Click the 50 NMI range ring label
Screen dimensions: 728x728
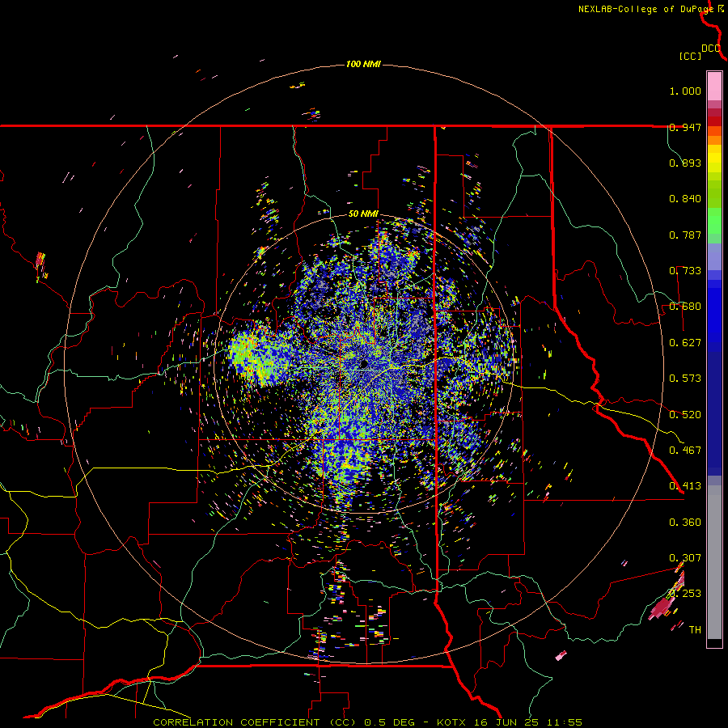pyautogui.click(x=363, y=214)
